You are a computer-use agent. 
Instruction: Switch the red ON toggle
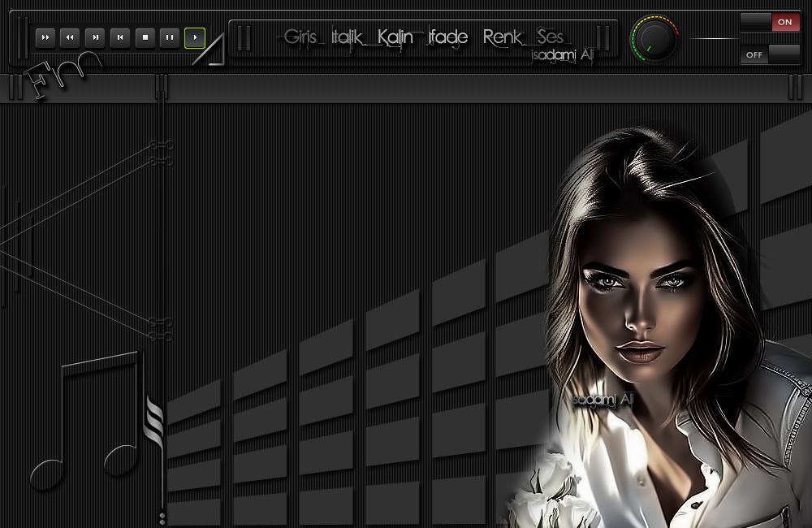pos(770,22)
